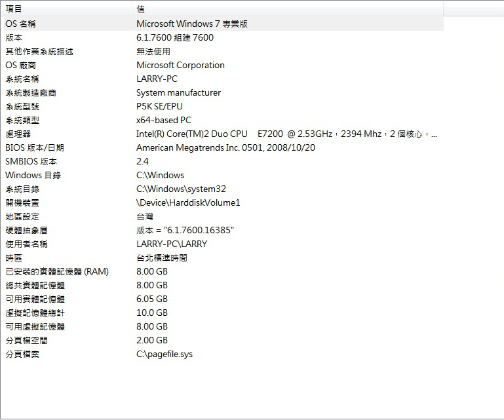Select the value LARRY-PC\LARRY
Viewport: 504px width, 420px height.
tap(172, 244)
